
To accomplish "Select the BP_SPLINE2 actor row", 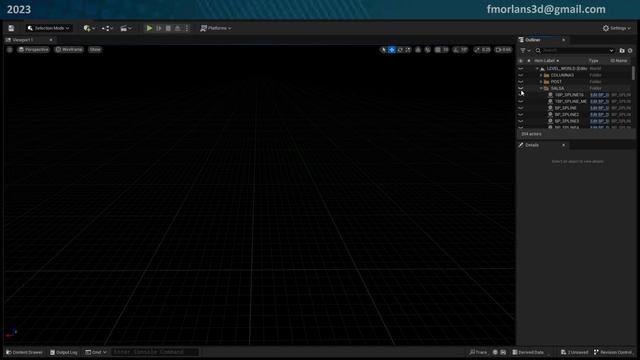I will pos(575,115).
